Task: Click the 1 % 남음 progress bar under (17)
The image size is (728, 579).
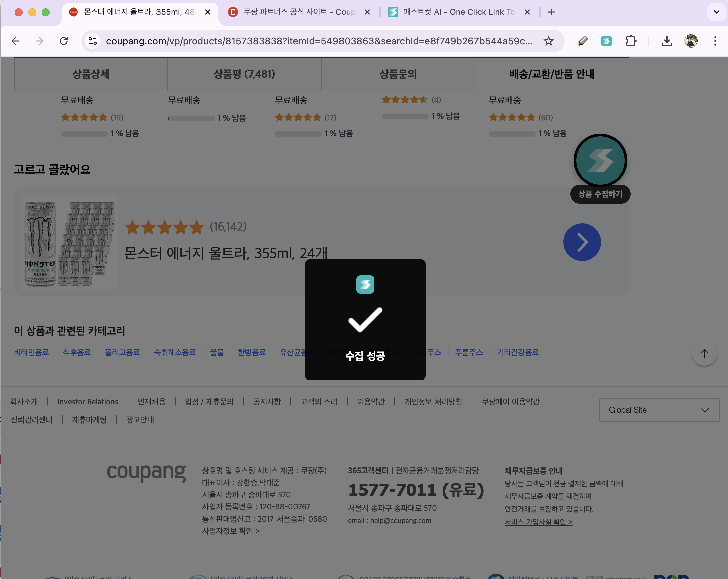Action: coord(298,134)
